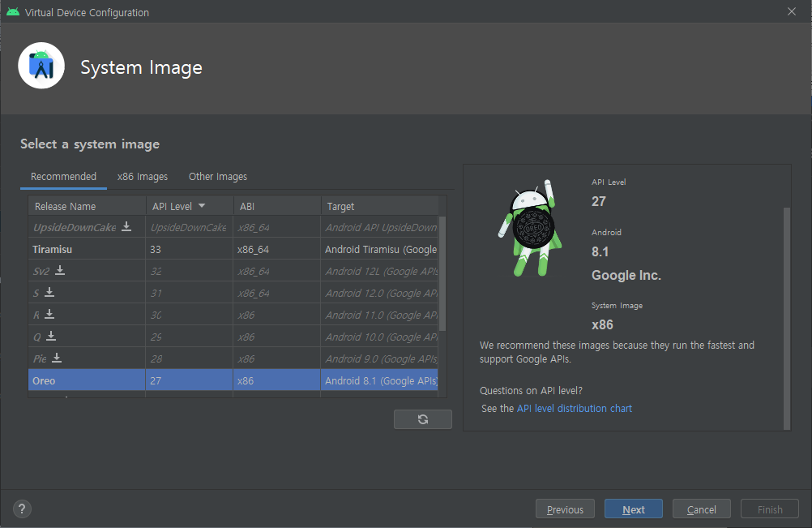Click API level 28 cell for Pie

pos(190,358)
